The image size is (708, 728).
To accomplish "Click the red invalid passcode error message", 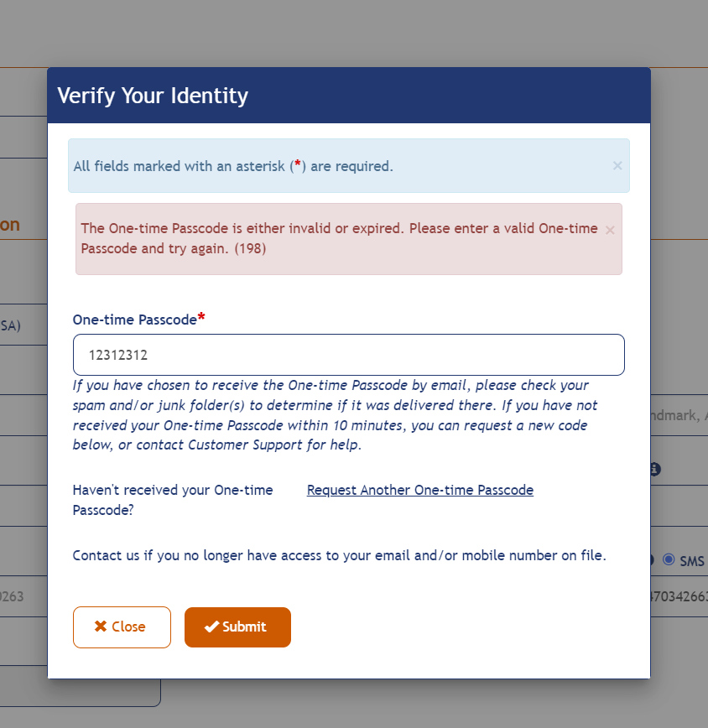I will (x=339, y=238).
